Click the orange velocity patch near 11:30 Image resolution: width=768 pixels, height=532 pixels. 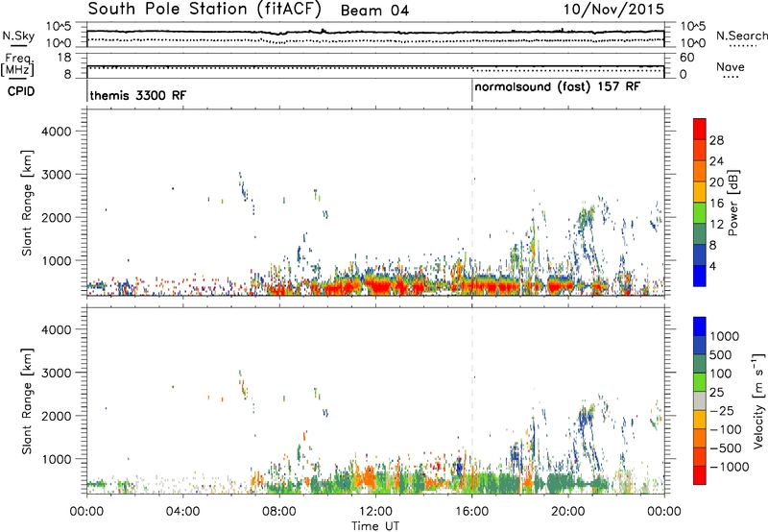click(367, 477)
